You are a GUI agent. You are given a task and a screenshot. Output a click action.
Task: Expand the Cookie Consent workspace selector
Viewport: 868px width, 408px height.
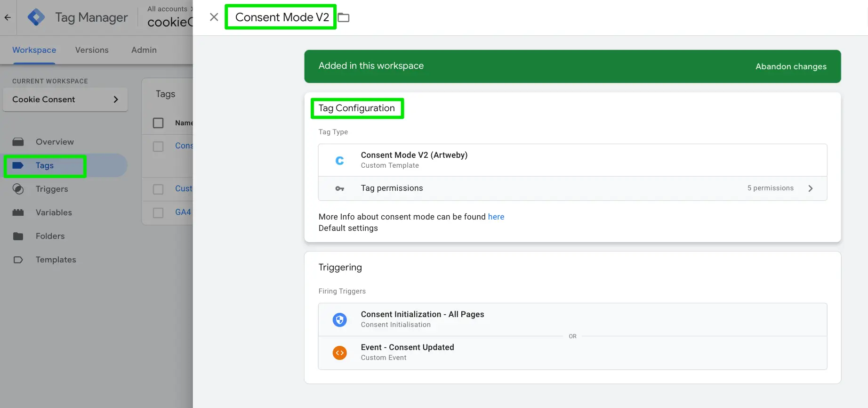click(x=65, y=99)
